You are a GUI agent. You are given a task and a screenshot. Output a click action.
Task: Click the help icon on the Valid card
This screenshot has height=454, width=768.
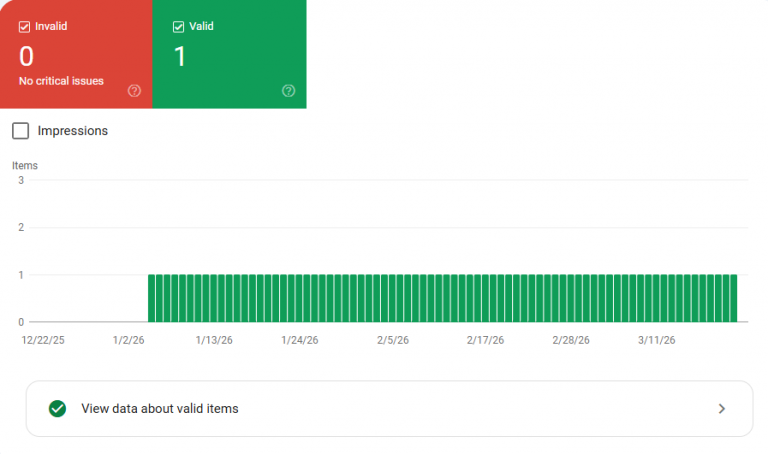point(289,91)
